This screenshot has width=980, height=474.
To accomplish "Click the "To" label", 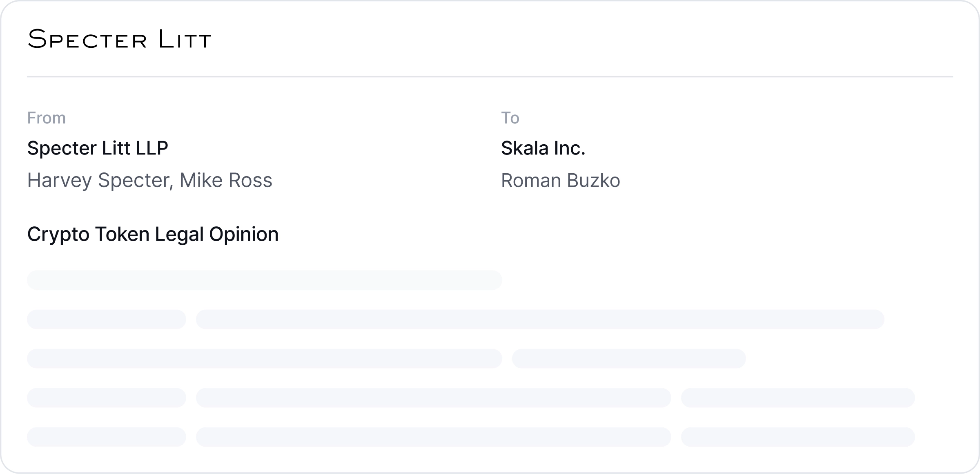I will coord(510,118).
